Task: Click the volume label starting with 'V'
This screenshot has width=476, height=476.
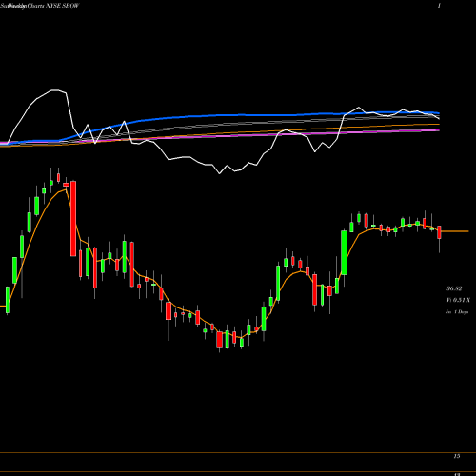Action: point(458,300)
